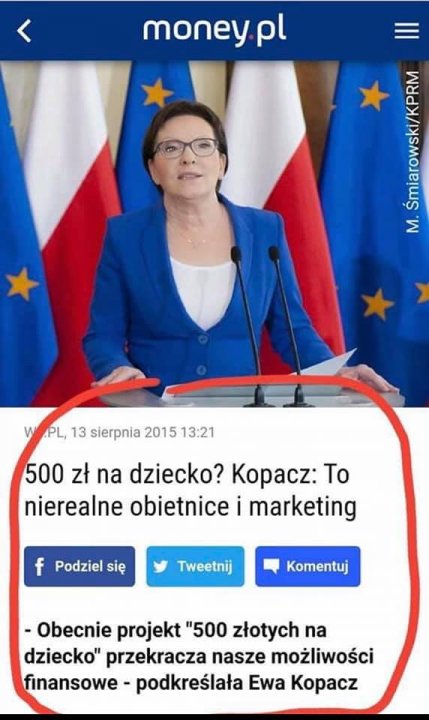Viewport: 429px width, 720px height.
Task: Click the WP.PL source label
Action: (x=44, y=433)
